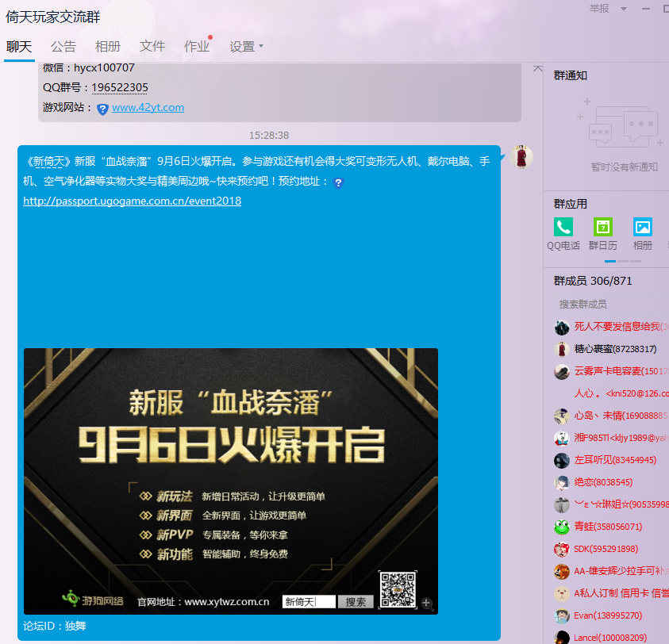669x644 pixels.
Task: Open the 设置 dropdown menu
Action: tap(246, 47)
